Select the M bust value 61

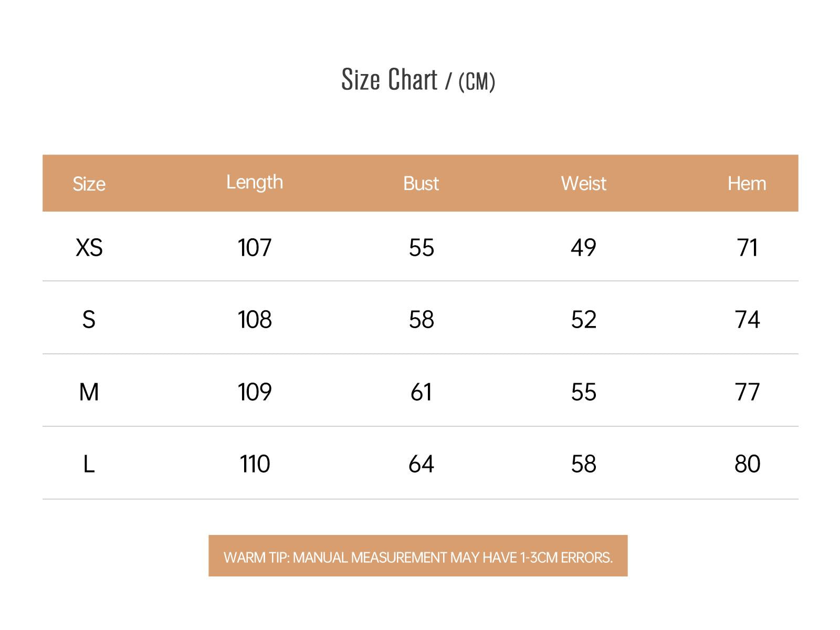[422, 392]
